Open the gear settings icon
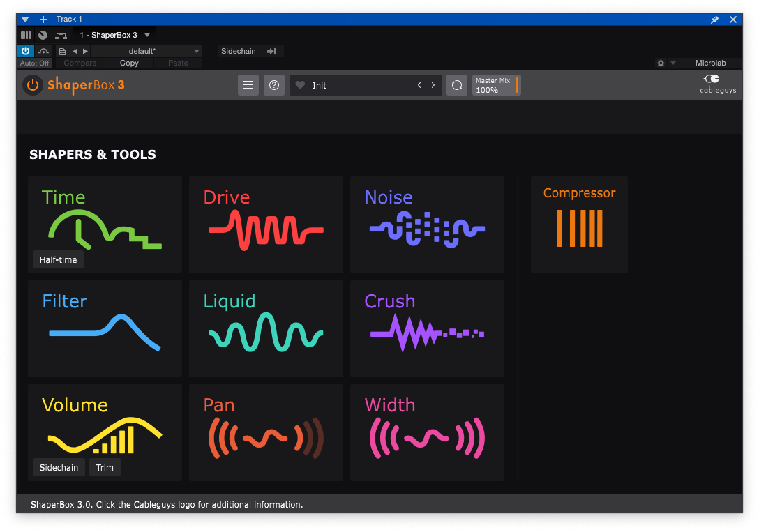 [661, 63]
